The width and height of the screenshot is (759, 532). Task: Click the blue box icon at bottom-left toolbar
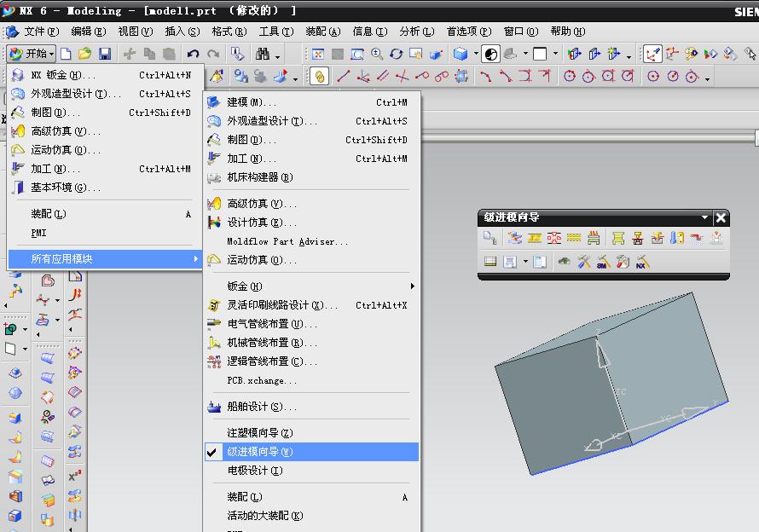click(x=15, y=517)
